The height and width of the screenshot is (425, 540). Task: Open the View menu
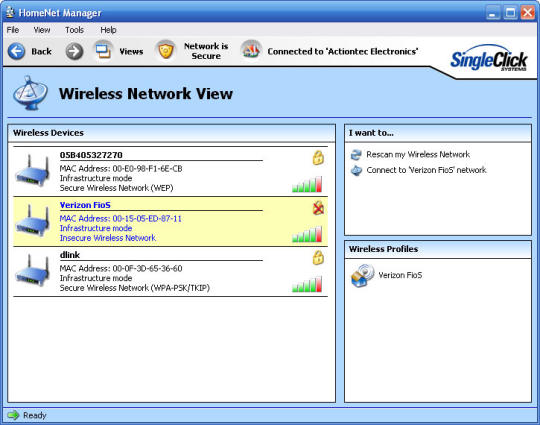tap(42, 30)
